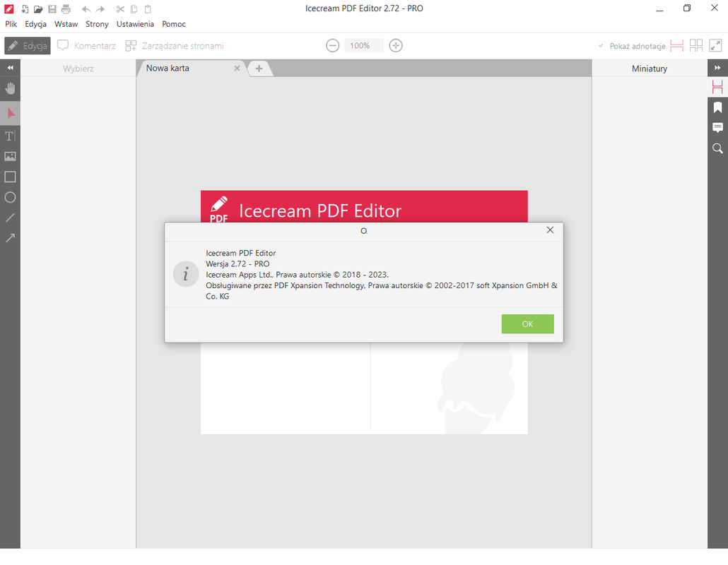This screenshot has width=728, height=565.
Task: Click the Icecream PDF Editor red banner
Action: tap(364, 207)
